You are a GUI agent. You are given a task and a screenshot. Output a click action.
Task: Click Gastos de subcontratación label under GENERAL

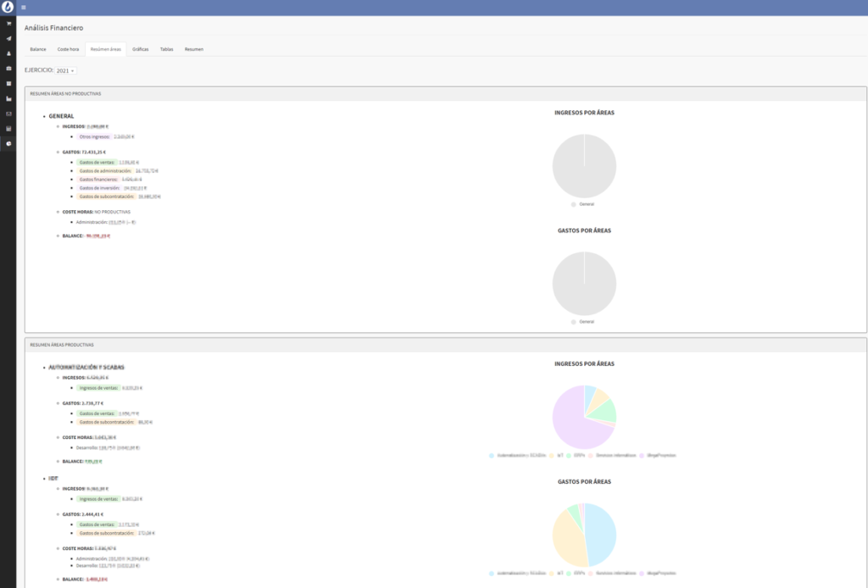pos(106,197)
